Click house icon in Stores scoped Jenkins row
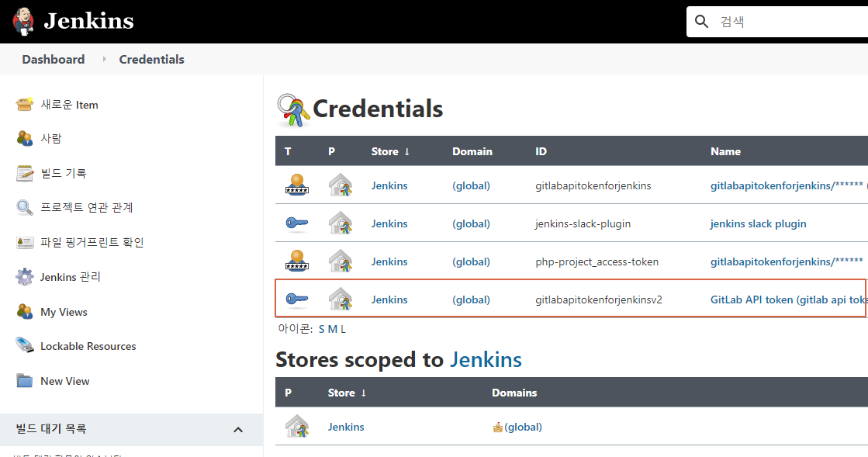Viewport: 868px width, 457px height. tap(297, 427)
